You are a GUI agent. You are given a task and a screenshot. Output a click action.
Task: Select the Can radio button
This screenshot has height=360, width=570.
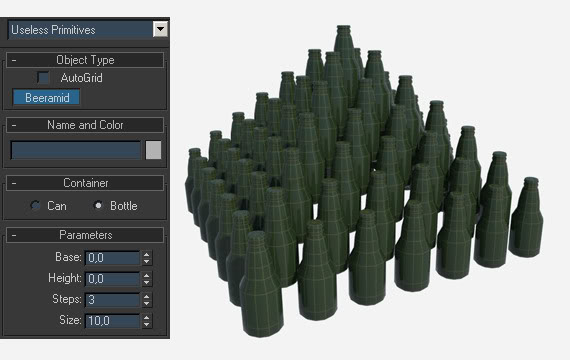coord(35,205)
